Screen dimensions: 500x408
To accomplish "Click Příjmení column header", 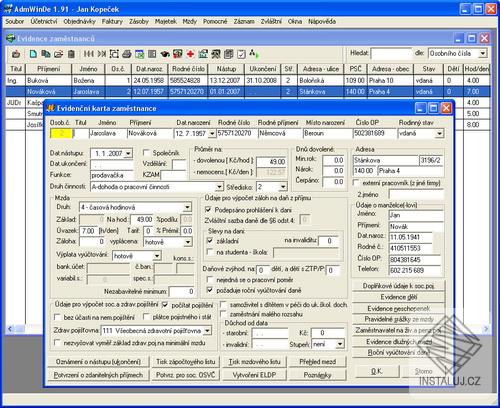I will pyautogui.click(x=49, y=69).
